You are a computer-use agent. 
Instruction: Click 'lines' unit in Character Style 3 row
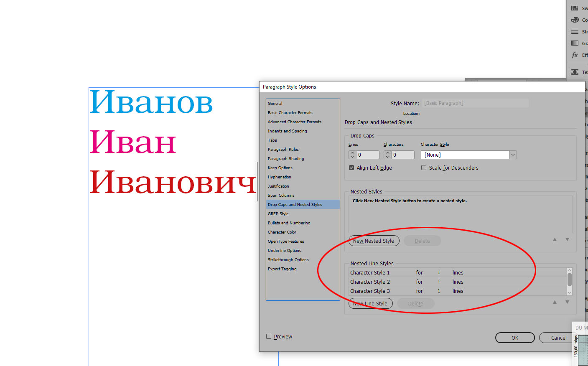click(x=458, y=291)
